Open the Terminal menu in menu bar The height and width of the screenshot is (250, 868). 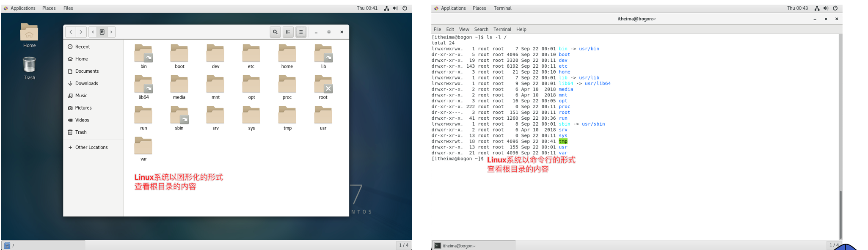tap(502, 29)
